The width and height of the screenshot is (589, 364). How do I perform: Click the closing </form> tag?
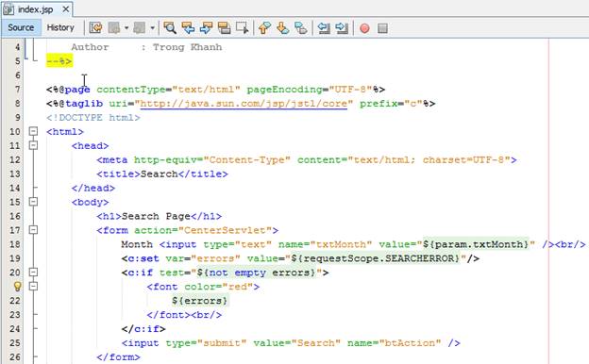click(118, 357)
